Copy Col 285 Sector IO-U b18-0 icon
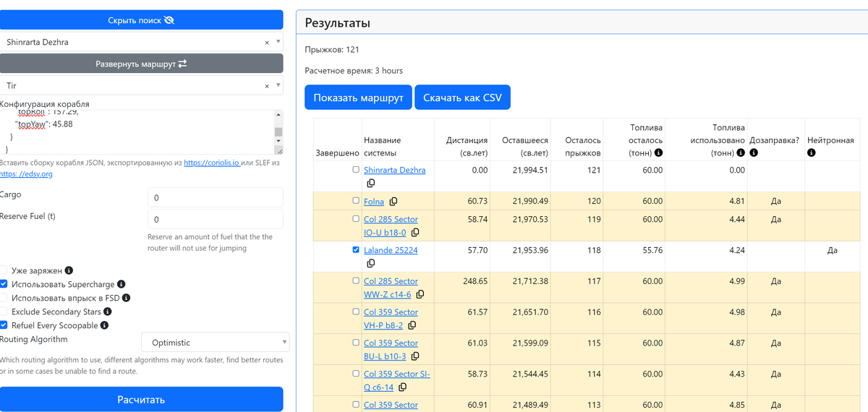 pos(415,233)
